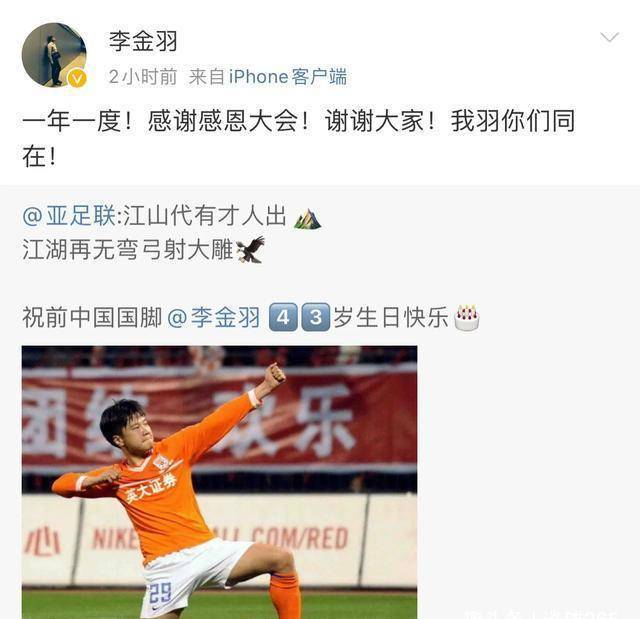
Task: Open the iPhone客户端 source link
Action: (x=288, y=77)
